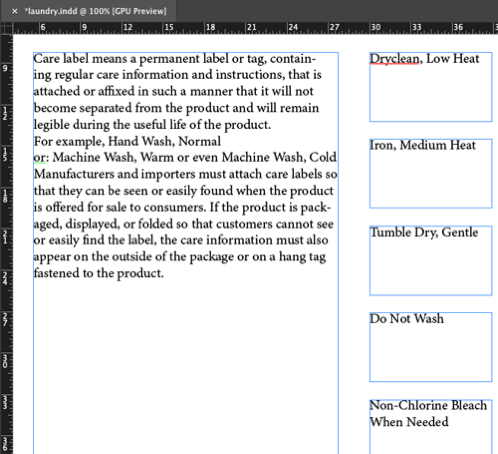This screenshot has height=454, width=498.
Task: Select the laundry.indd document tab
Action: [89, 11]
